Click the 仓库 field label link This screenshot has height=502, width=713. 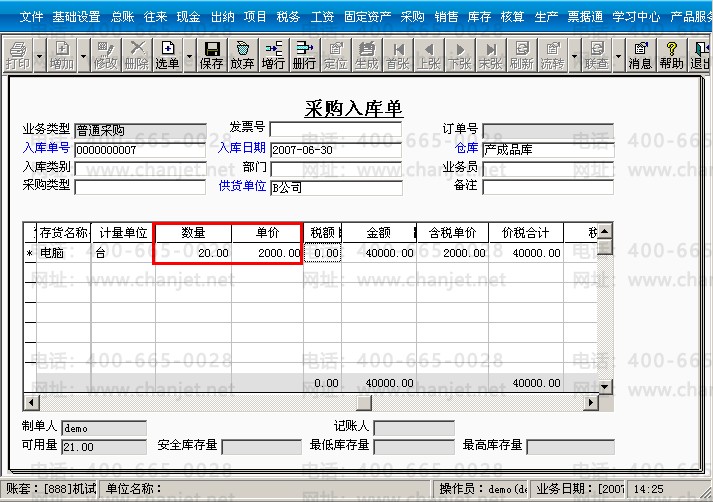coord(466,148)
